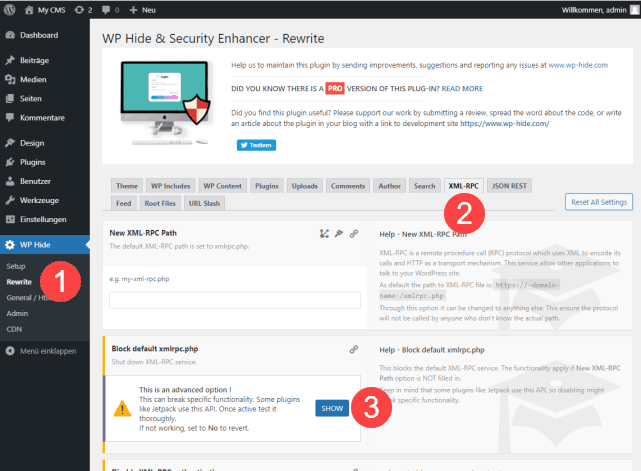
Task: Click the New XML-RPC Path input field
Action: (x=235, y=300)
